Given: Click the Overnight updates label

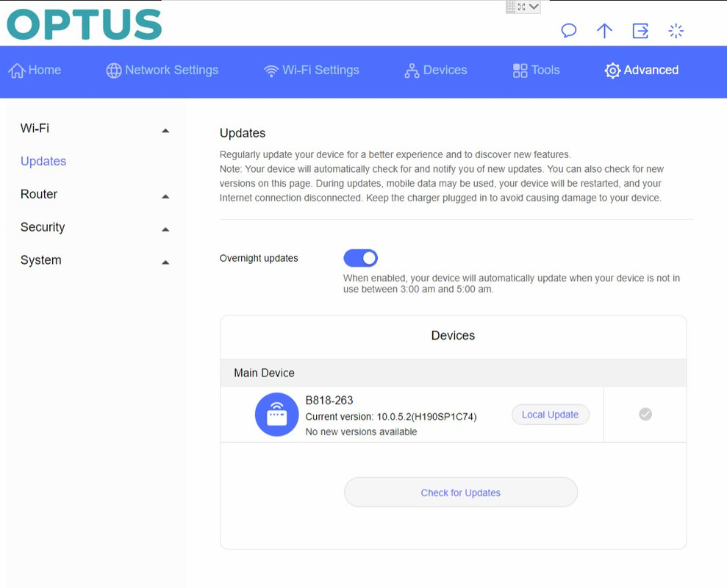Looking at the screenshot, I should click(259, 258).
